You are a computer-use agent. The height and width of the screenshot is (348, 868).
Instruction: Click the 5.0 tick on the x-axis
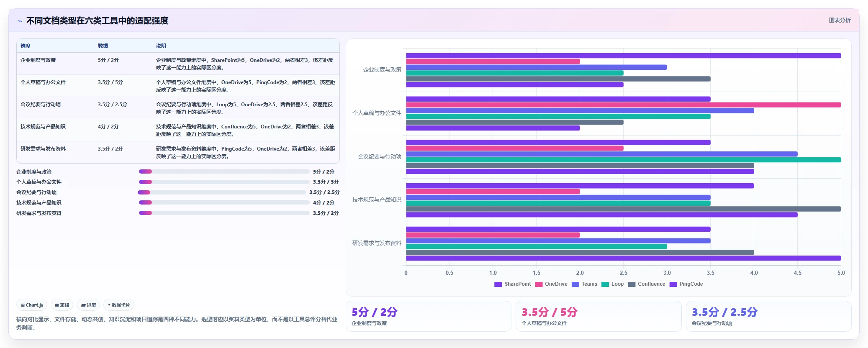click(x=841, y=273)
